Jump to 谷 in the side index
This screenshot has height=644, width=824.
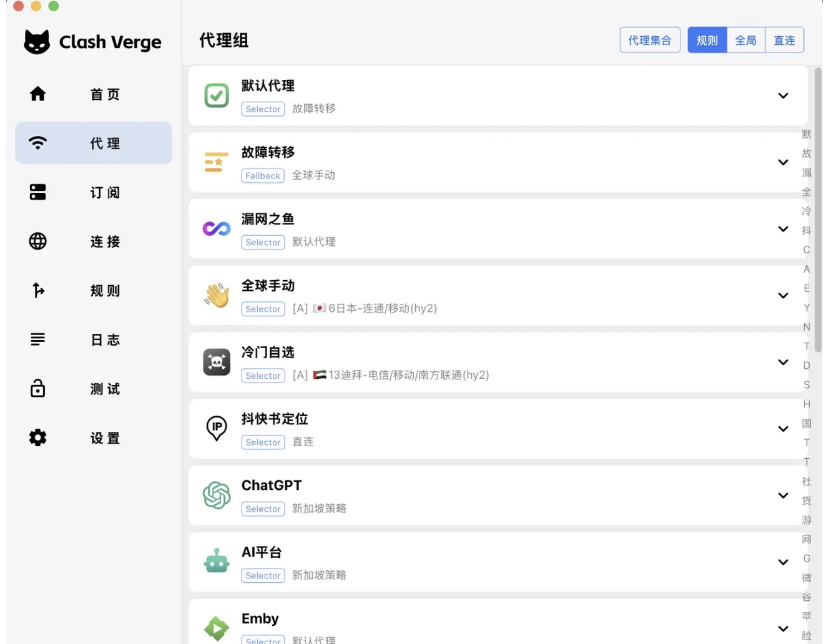(807, 597)
